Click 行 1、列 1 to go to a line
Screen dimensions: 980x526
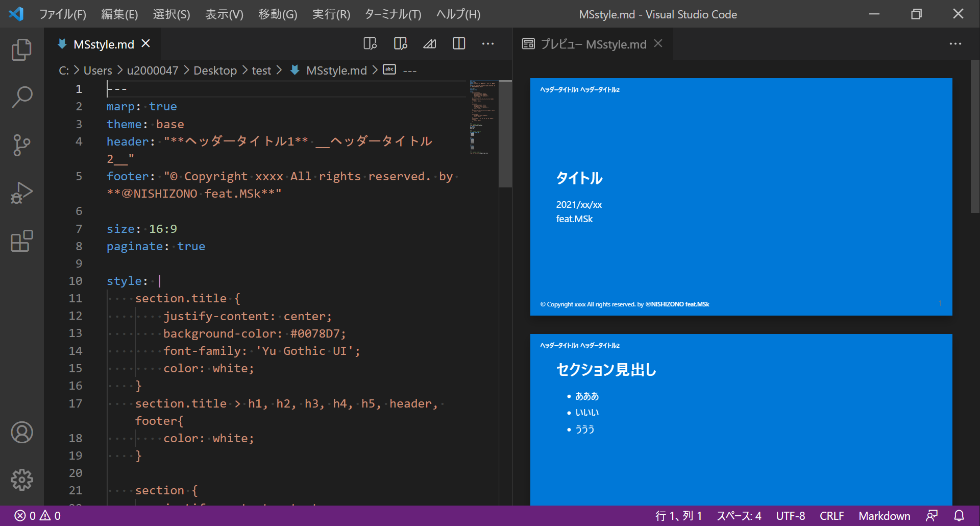[x=678, y=516]
